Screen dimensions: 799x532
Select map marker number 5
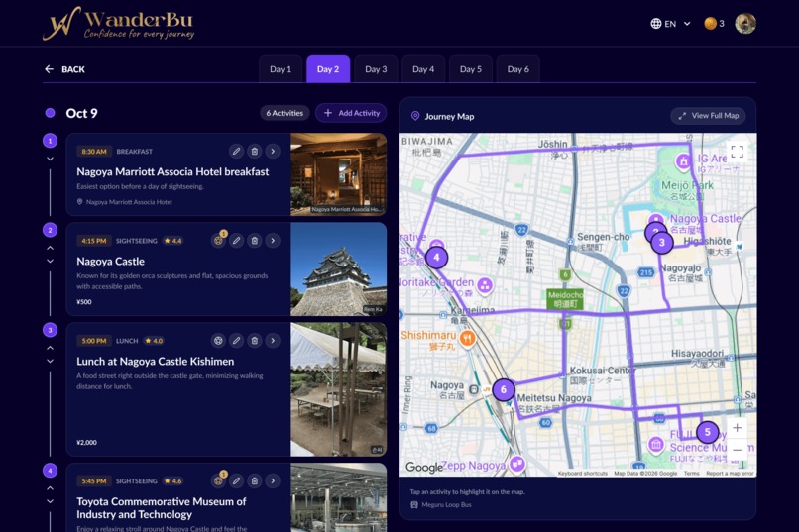click(707, 432)
